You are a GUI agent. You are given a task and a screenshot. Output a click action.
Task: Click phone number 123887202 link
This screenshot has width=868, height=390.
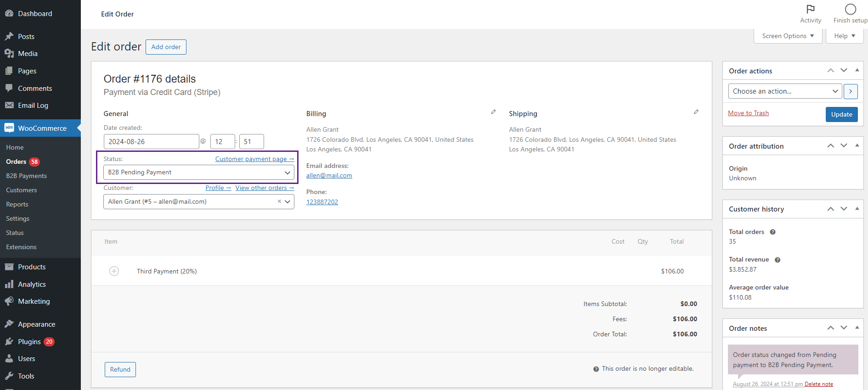tap(322, 202)
